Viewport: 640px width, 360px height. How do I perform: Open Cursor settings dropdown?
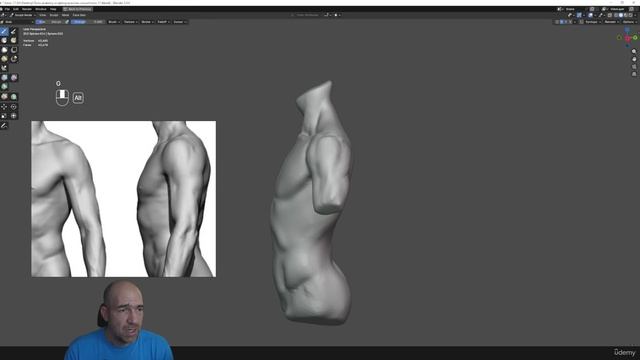point(180,22)
